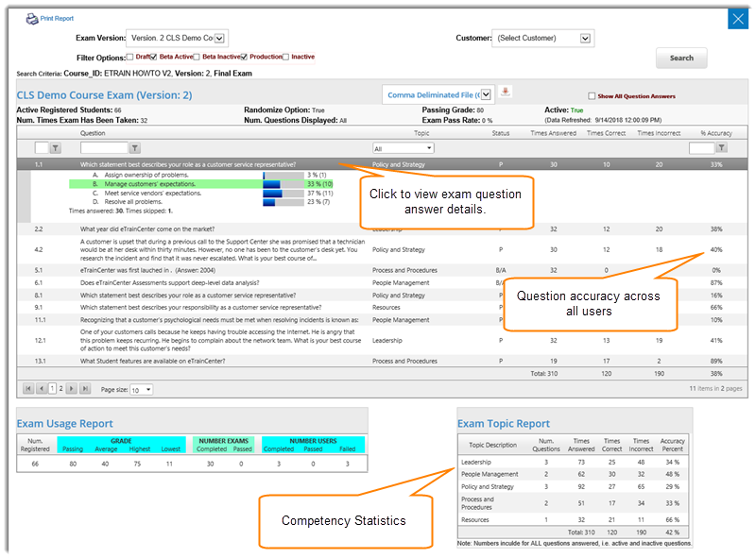Click the Print Report printer icon
Viewport: 756px width, 558px height.
click(31, 18)
